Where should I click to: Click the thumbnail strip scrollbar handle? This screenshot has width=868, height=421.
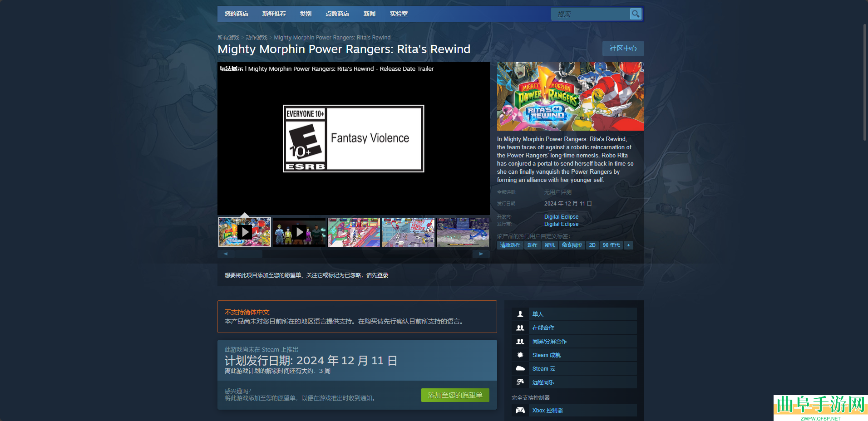click(x=248, y=254)
